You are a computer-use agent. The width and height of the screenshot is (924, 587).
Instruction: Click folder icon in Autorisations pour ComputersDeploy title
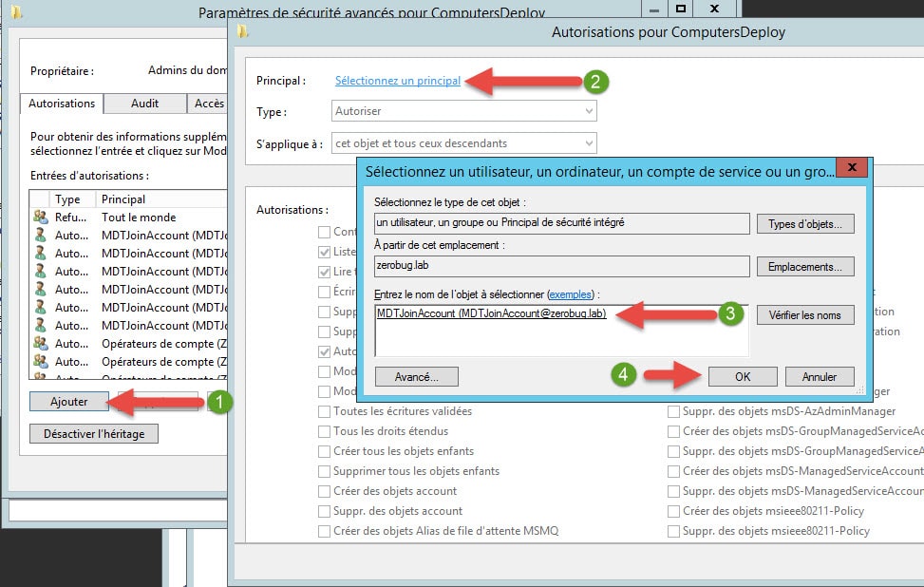pos(243,32)
